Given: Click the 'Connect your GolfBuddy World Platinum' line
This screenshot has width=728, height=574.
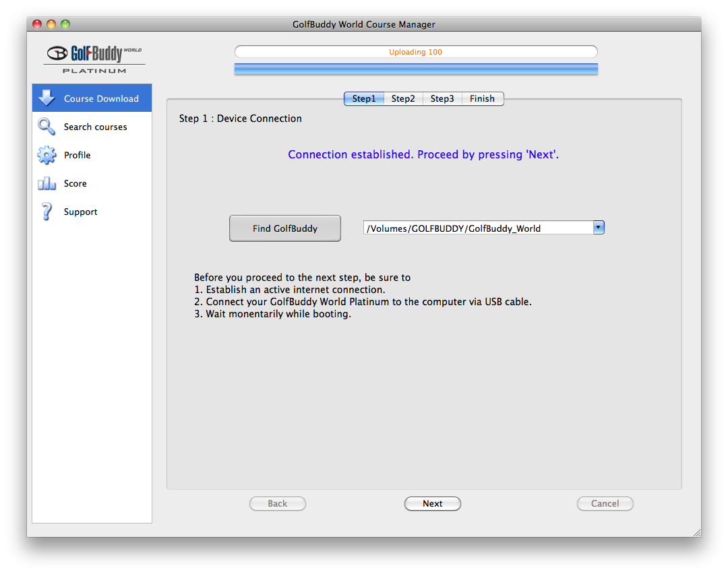Looking at the screenshot, I should tap(363, 302).
